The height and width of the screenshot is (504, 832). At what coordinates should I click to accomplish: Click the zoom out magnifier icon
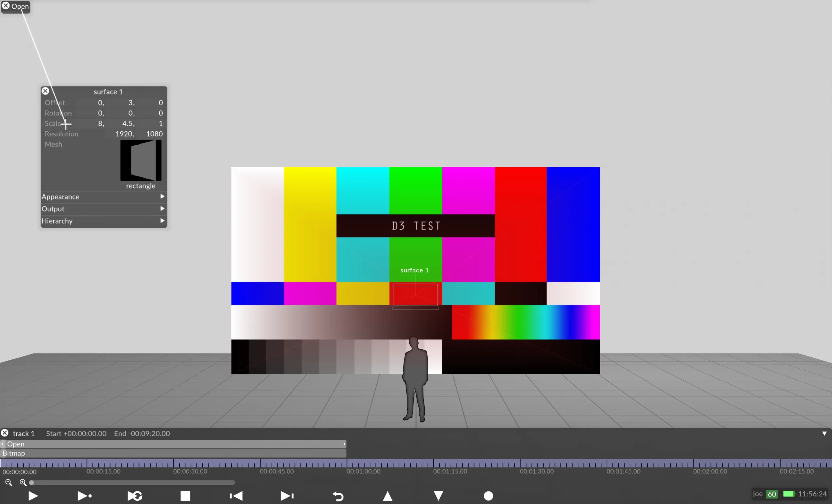coord(8,482)
